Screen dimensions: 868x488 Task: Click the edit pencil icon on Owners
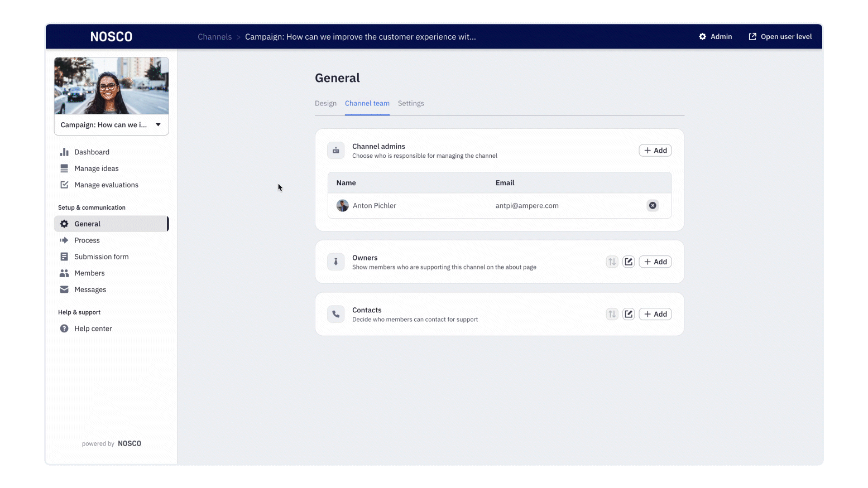pyautogui.click(x=629, y=262)
